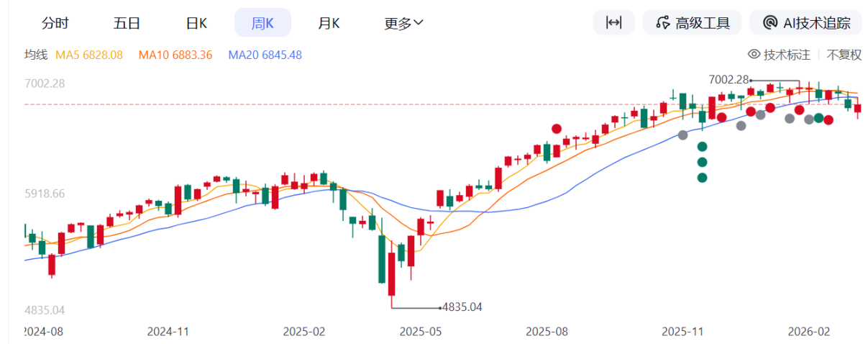Select the 日K chart tab
Viewport: 868px width, 344px height.
[196, 23]
